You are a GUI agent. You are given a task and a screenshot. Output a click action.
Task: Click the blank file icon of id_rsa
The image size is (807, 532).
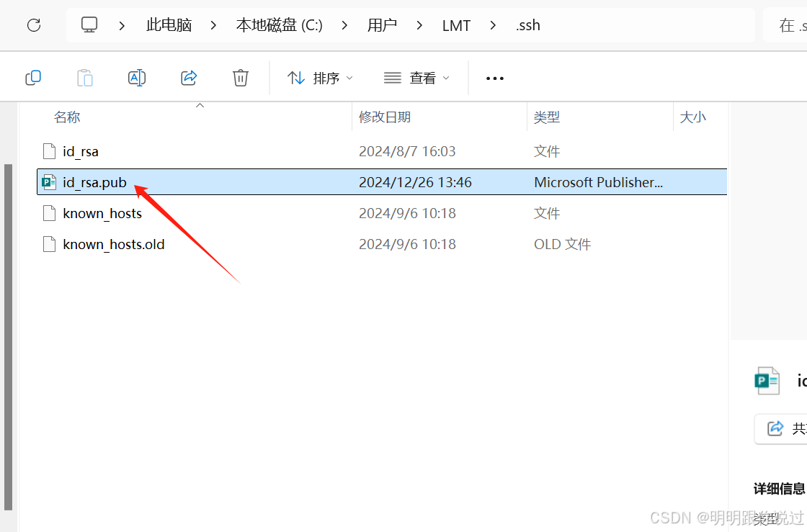[50, 152]
